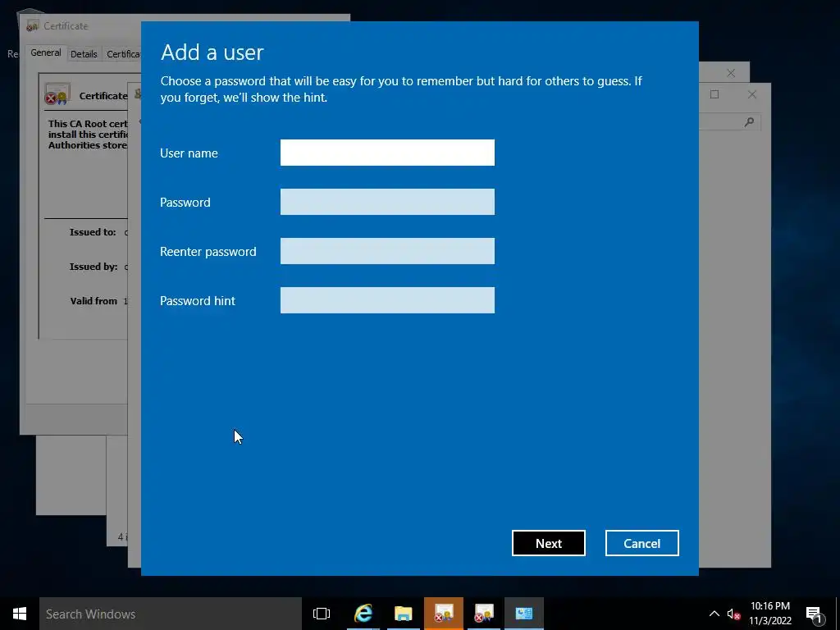840x630 pixels.
Task: Select the Reenter password field
Action: coord(387,251)
